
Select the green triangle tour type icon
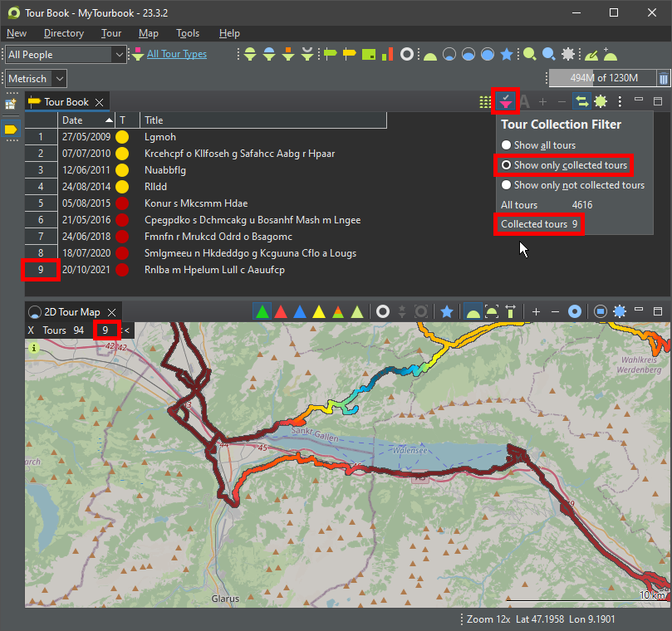(262, 311)
